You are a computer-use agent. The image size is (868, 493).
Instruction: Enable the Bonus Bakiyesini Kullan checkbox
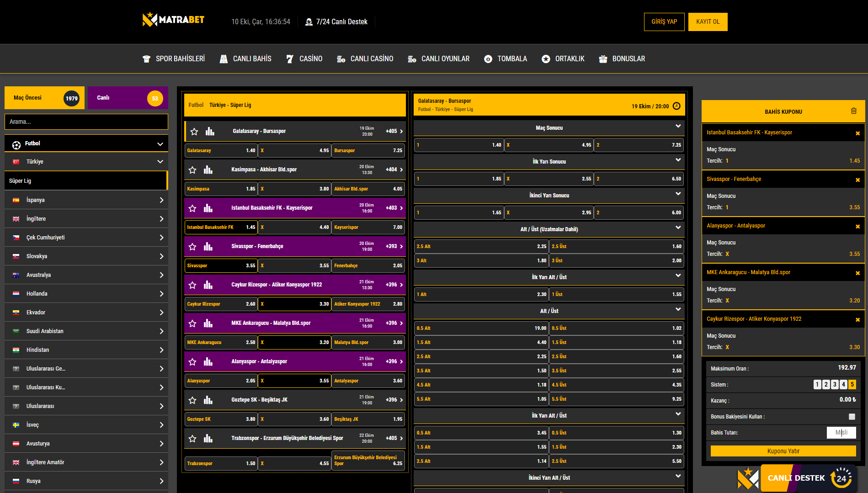tap(852, 417)
